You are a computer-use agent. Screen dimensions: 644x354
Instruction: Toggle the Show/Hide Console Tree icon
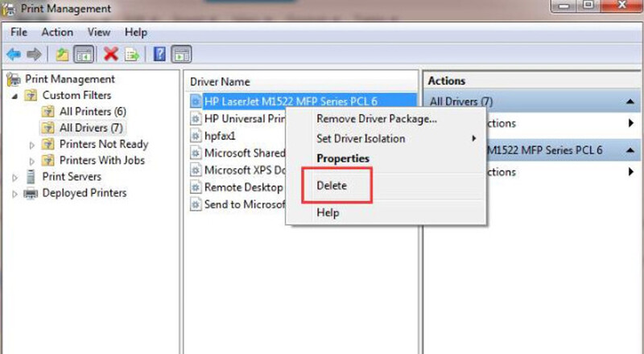coord(84,54)
